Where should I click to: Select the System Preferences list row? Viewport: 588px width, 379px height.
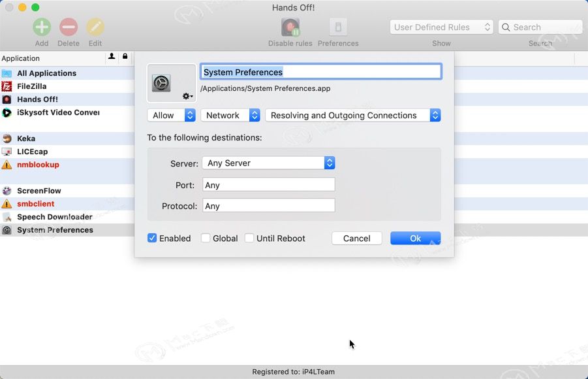[67, 230]
